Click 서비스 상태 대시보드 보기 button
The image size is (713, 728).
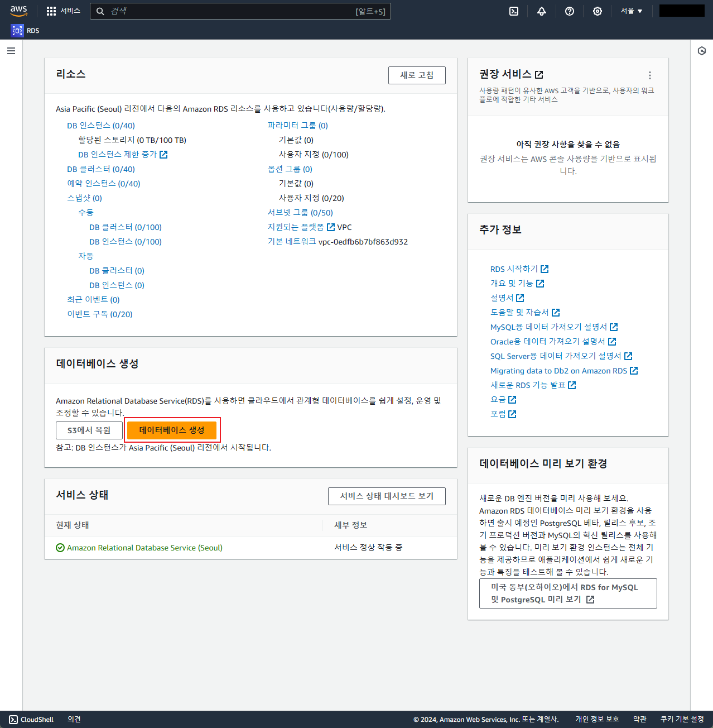coord(387,496)
